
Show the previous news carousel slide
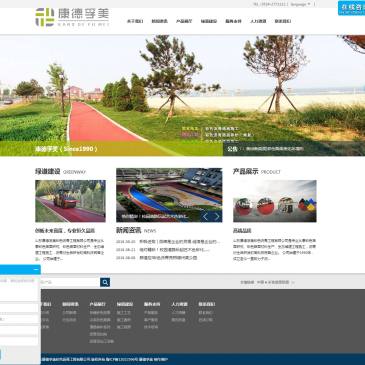(205, 217)
